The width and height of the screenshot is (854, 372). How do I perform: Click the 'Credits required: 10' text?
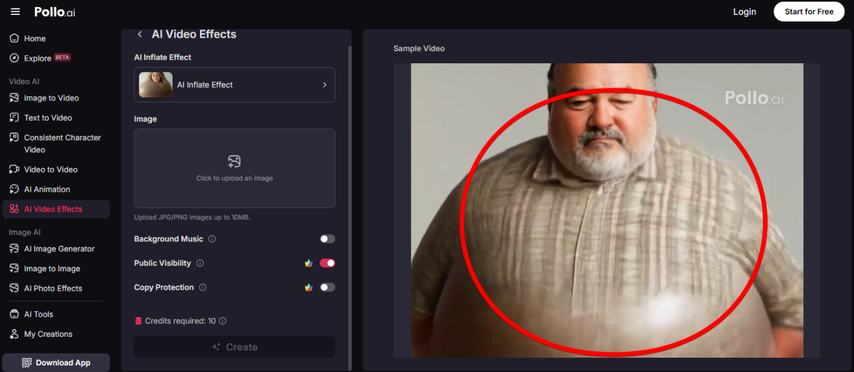(x=180, y=321)
